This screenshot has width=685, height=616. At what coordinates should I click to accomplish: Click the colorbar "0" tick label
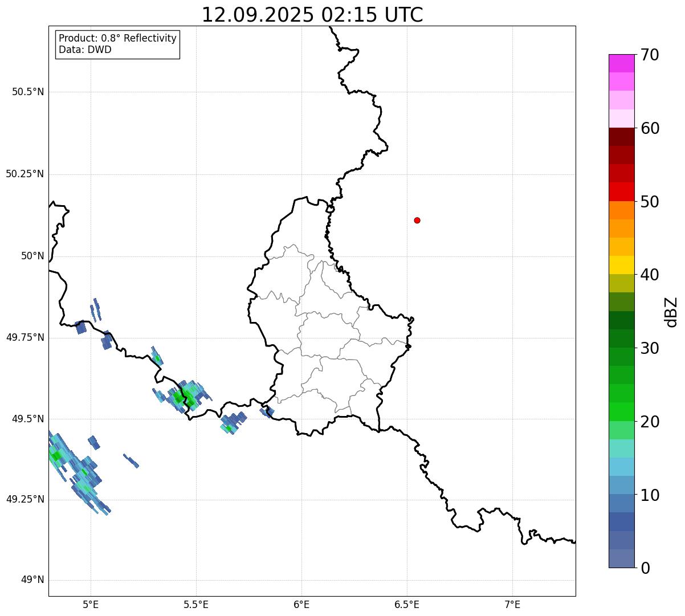tap(645, 568)
